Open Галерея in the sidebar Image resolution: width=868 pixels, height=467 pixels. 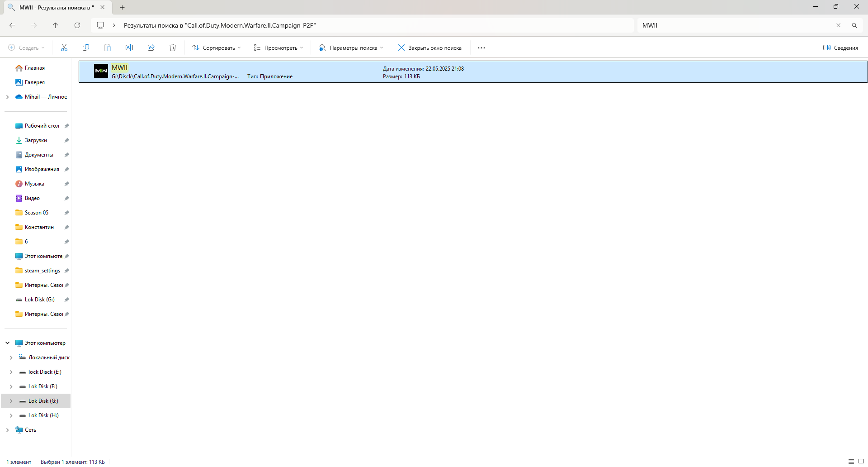pyautogui.click(x=35, y=82)
